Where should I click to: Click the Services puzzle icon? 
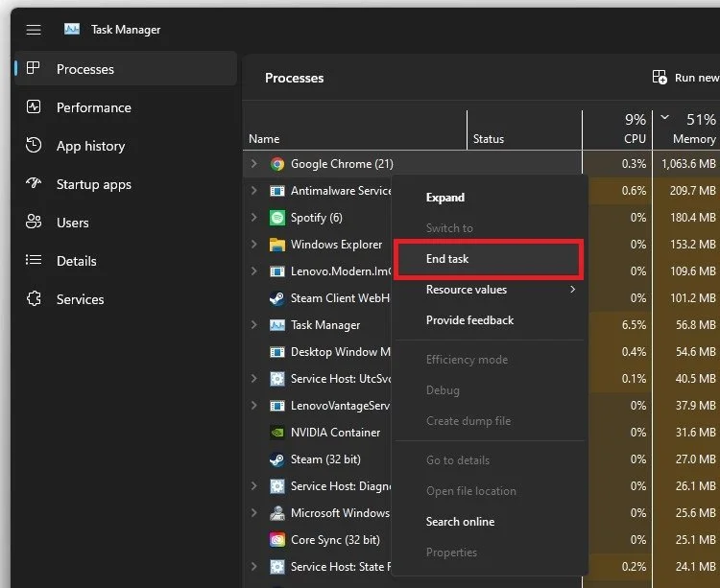(34, 299)
